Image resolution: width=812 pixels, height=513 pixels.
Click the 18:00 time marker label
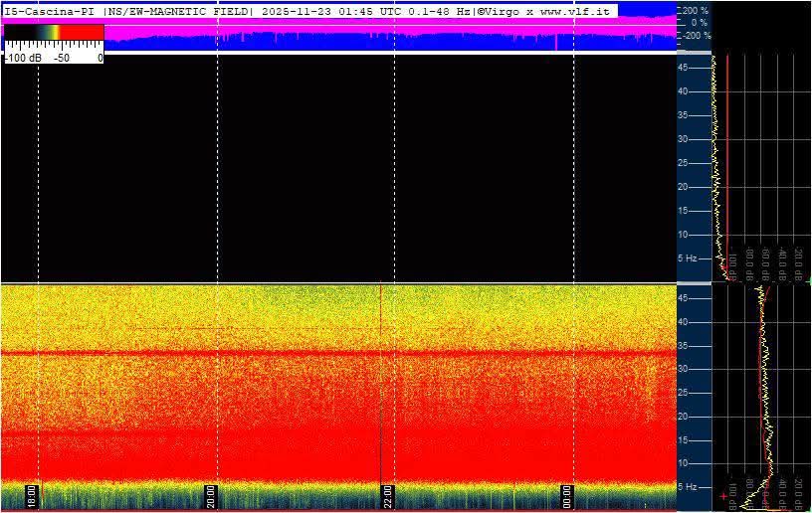point(32,493)
